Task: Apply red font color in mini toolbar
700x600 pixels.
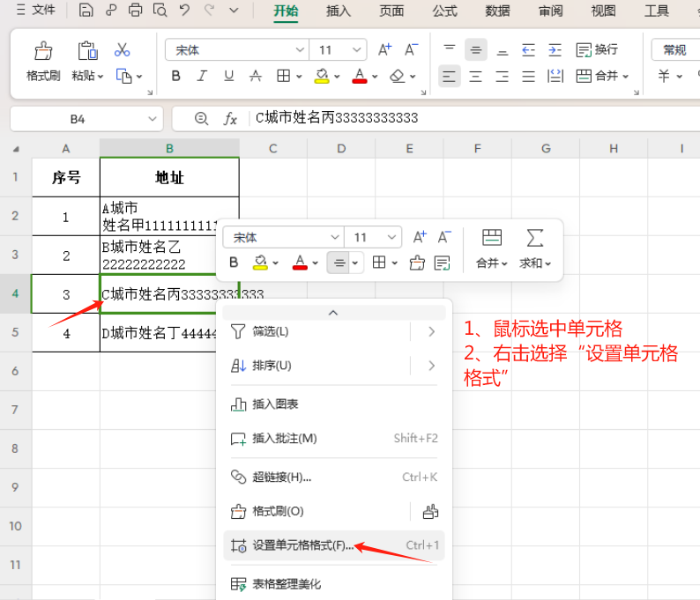Action: (x=300, y=263)
